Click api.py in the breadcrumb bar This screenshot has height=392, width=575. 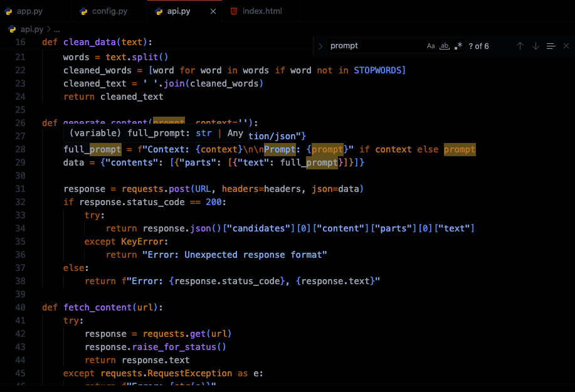[x=31, y=29]
